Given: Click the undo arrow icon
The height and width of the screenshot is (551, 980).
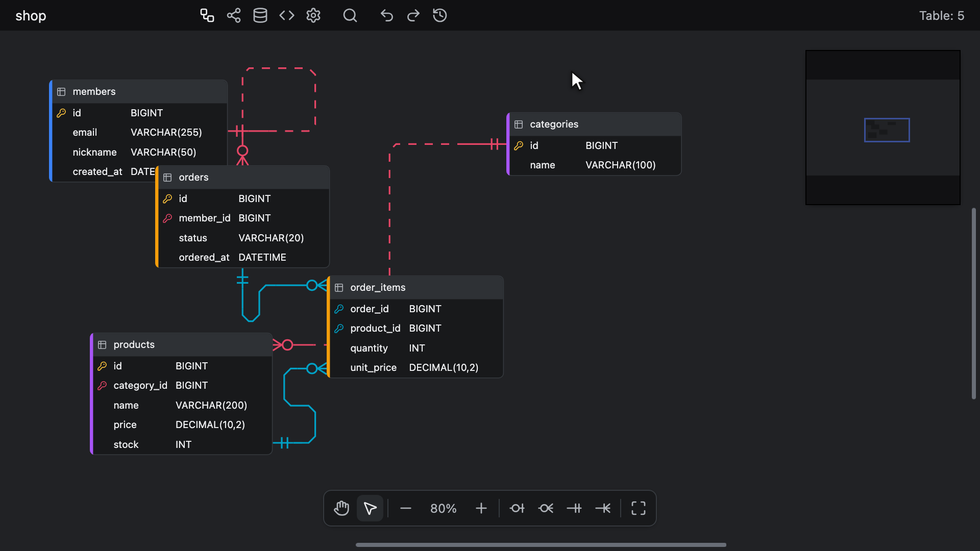Looking at the screenshot, I should pyautogui.click(x=387, y=15).
